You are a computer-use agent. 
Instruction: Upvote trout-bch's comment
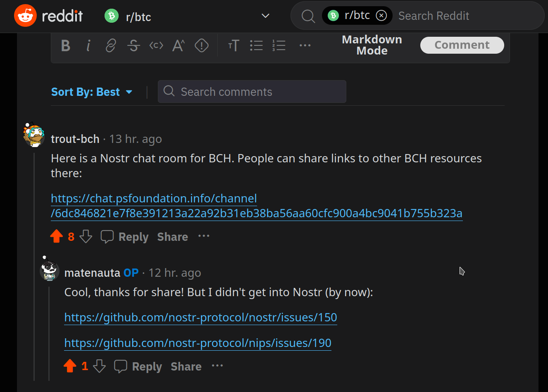57,236
